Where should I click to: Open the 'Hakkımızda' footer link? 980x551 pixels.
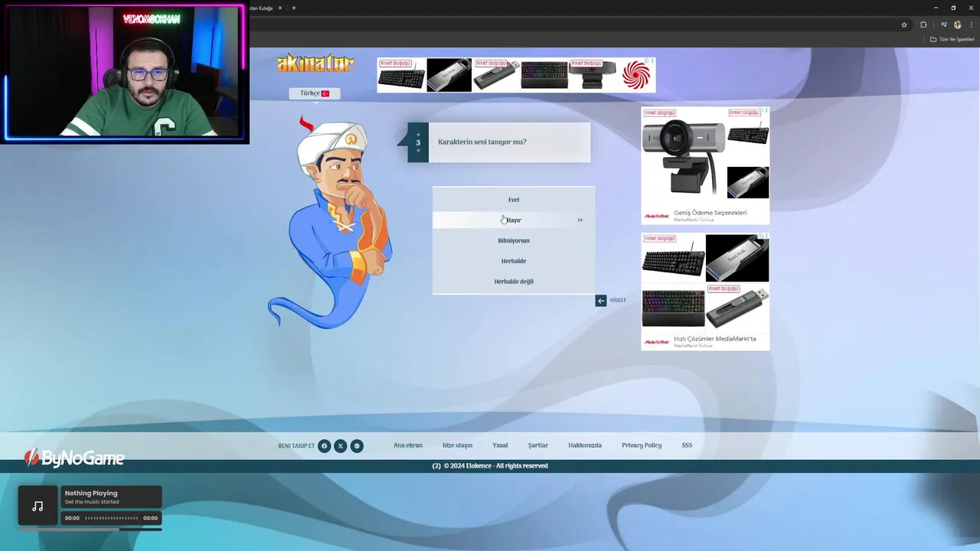[585, 445]
